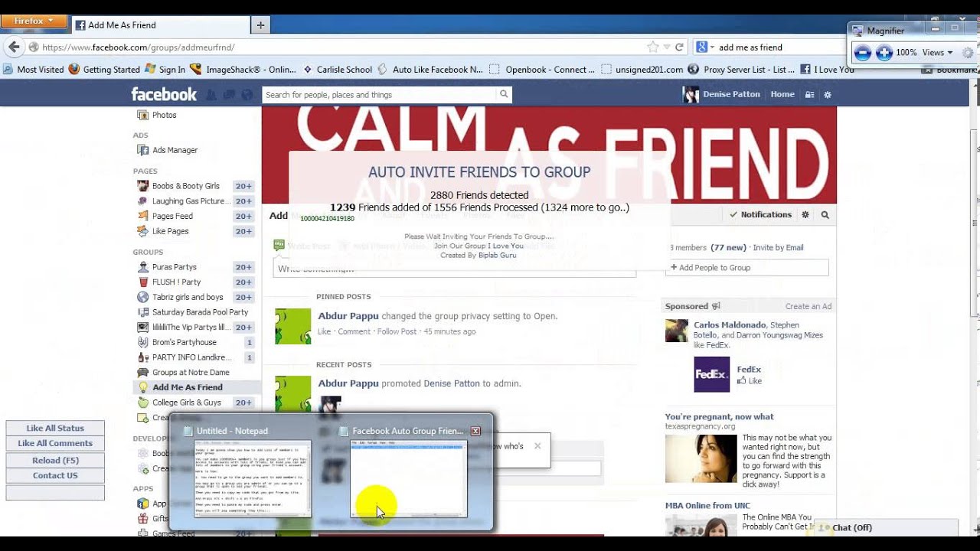Click the Pages Feed icon
980x551 pixels.
[142, 216]
